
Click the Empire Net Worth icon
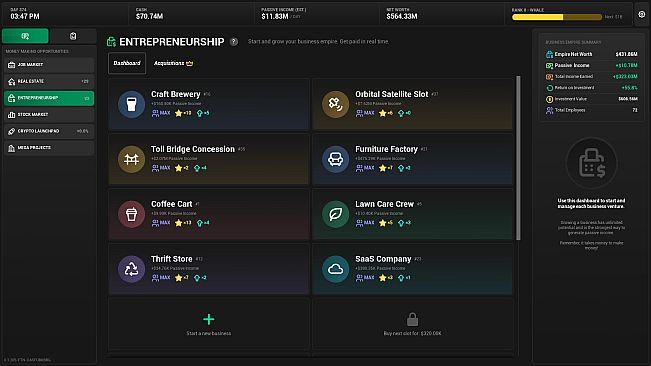click(549, 54)
